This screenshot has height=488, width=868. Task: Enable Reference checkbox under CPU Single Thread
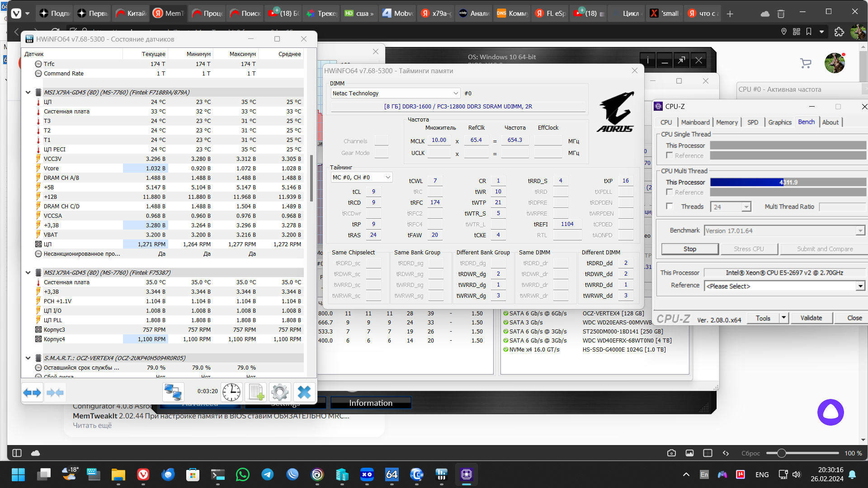[670, 155]
